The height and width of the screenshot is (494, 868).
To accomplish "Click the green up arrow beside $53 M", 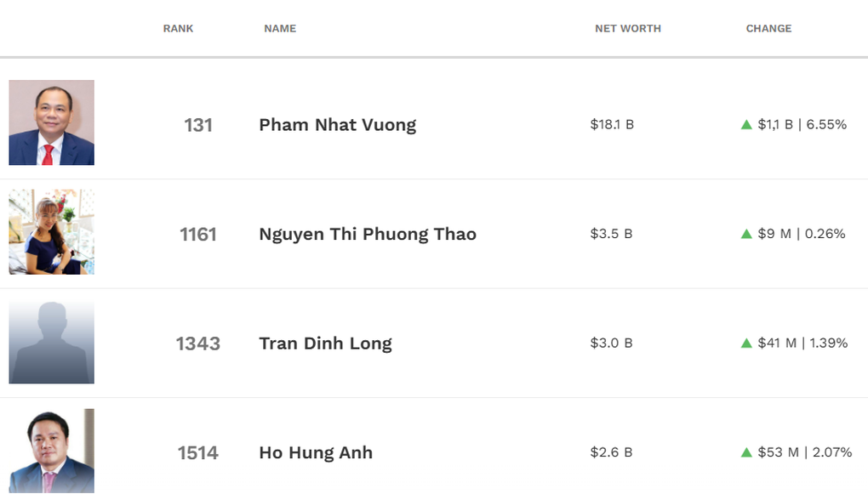I will [x=746, y=452].
